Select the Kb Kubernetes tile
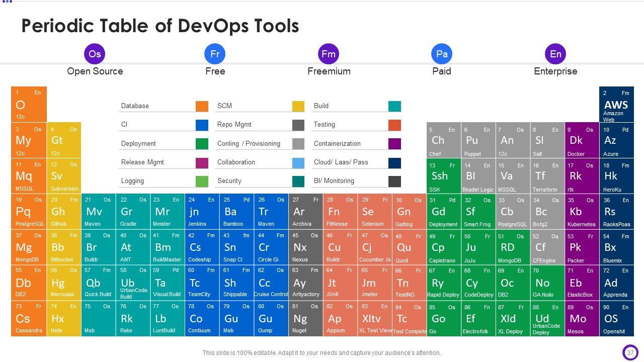 582,212
